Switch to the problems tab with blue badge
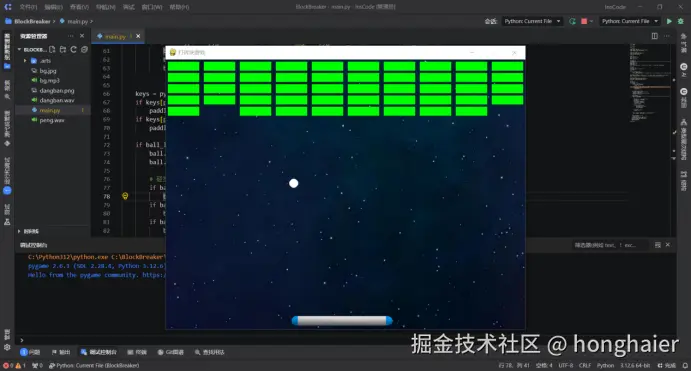Image resolution: width=692 pixels, height=371 pixels. (x=30, y=352)
